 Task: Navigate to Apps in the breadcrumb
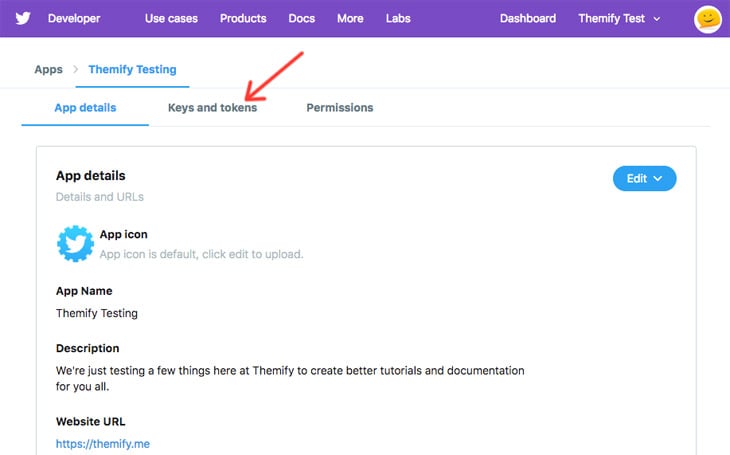[x=48, y=69]
